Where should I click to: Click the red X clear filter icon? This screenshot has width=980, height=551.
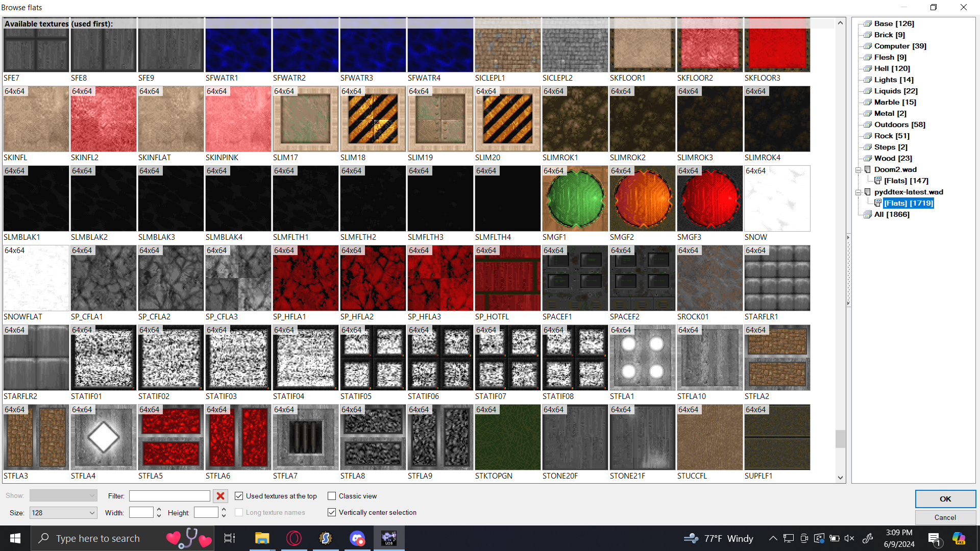pyautogui.click(x=220, y=496)
